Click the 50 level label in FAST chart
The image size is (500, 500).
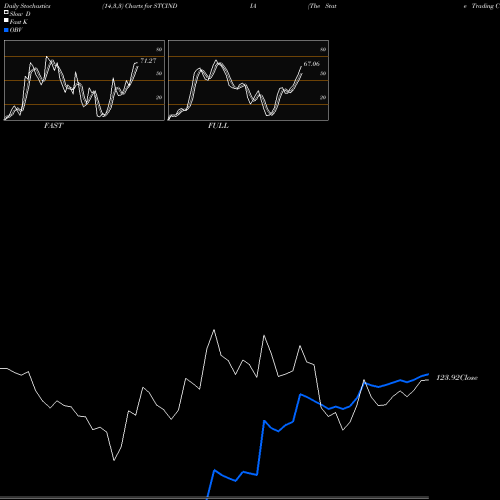tap(159, 73)
